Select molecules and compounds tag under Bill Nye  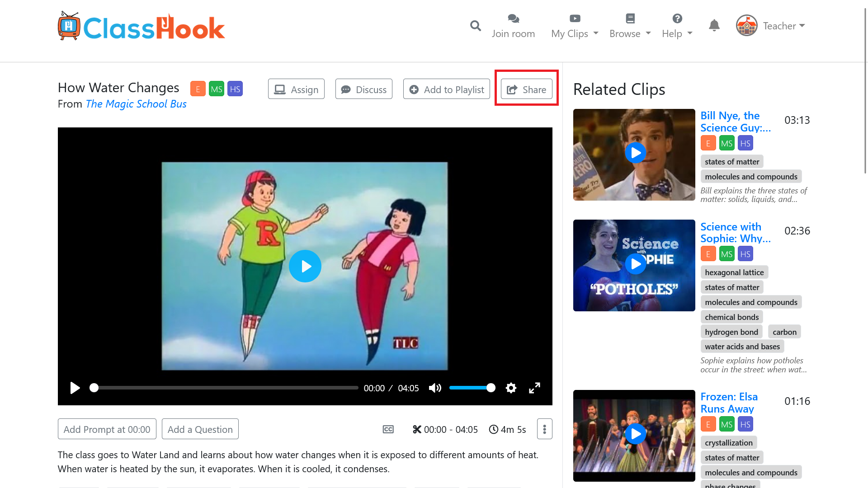coord(751,176)
